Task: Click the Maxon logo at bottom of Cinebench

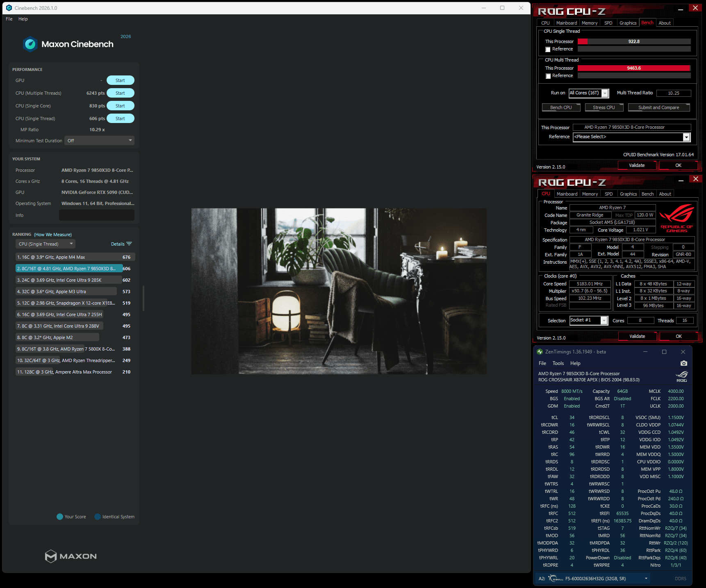Action: click(71, 556)
